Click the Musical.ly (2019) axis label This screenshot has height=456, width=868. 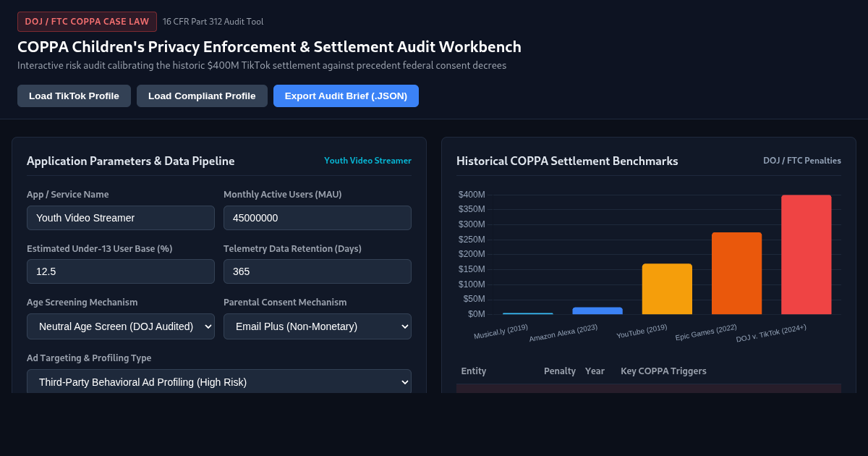[501, 332]
